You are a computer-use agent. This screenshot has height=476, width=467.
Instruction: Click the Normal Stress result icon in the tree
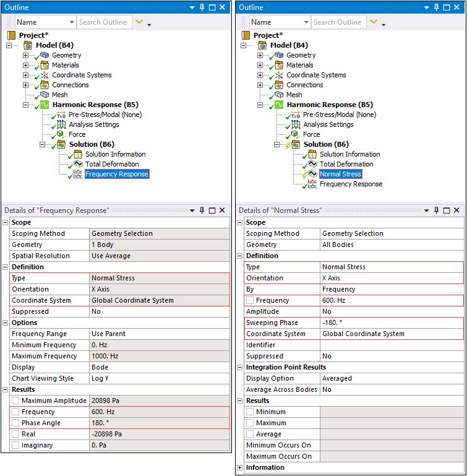coord(313,175)
